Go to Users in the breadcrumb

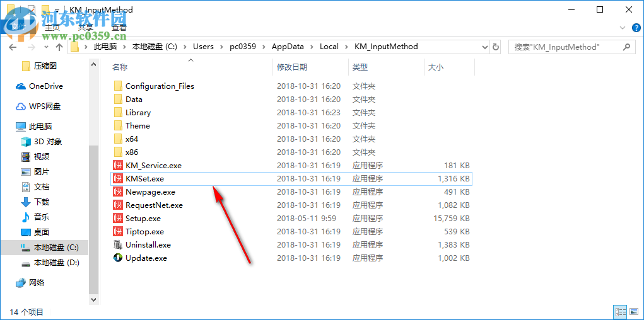203,47
